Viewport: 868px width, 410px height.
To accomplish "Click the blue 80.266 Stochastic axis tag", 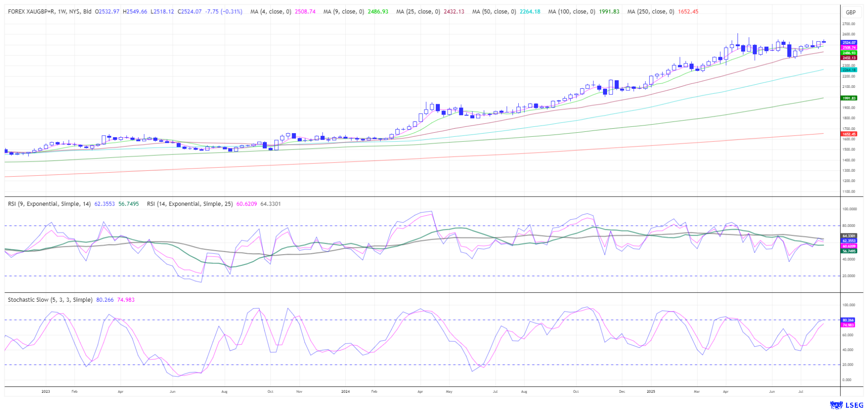I will (848, 320).
